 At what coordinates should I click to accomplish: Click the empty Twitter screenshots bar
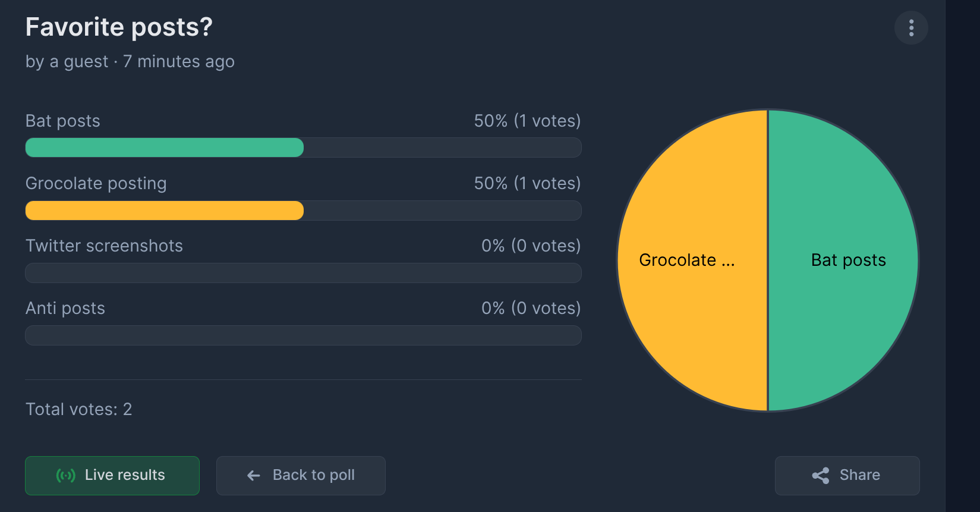point(303,273)
